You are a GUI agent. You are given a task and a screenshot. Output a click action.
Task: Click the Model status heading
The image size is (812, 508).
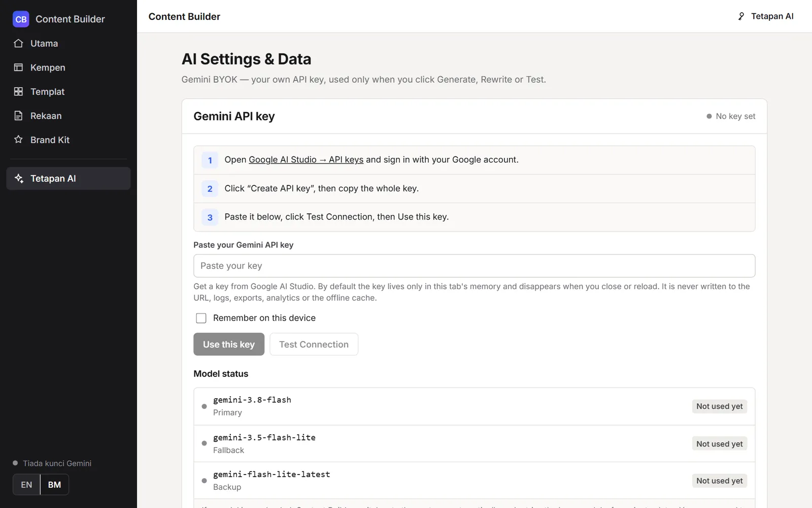point(221,374)
